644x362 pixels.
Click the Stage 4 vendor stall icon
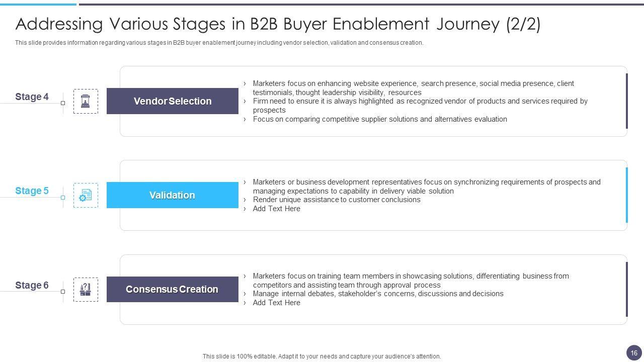(x=86, y=101)
